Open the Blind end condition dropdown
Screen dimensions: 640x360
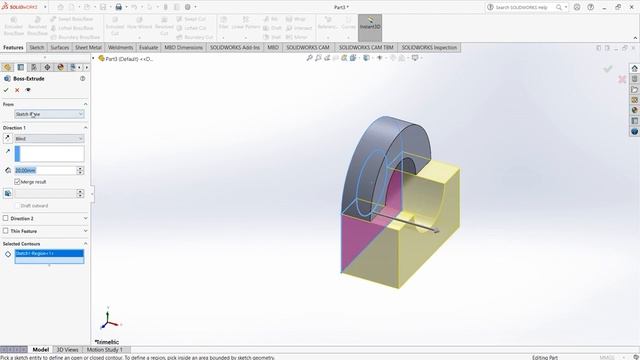(49, 139)
